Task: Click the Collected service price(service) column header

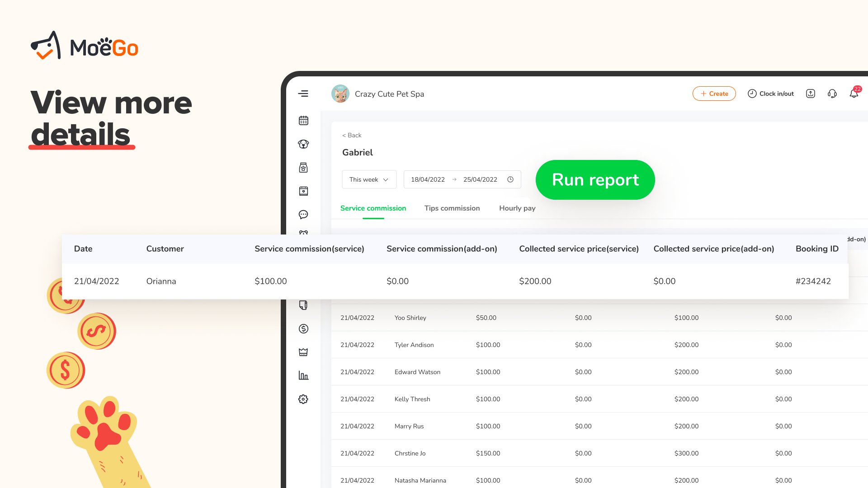Action: point(579,249)
